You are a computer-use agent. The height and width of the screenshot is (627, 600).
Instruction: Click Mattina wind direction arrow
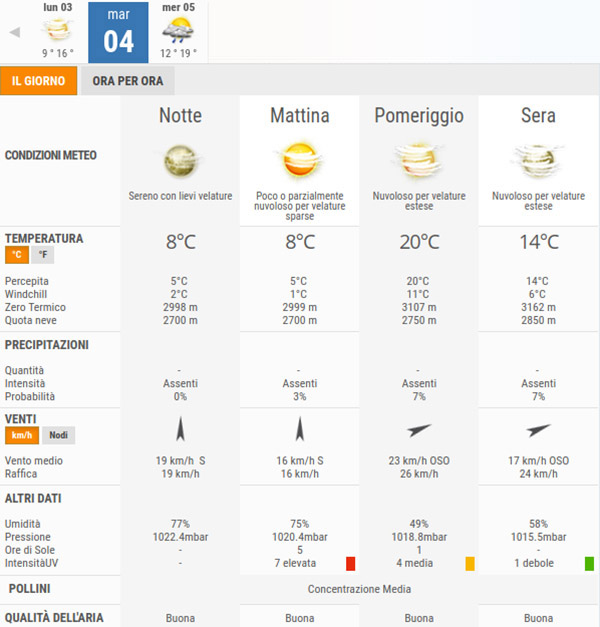click(300, 429)
